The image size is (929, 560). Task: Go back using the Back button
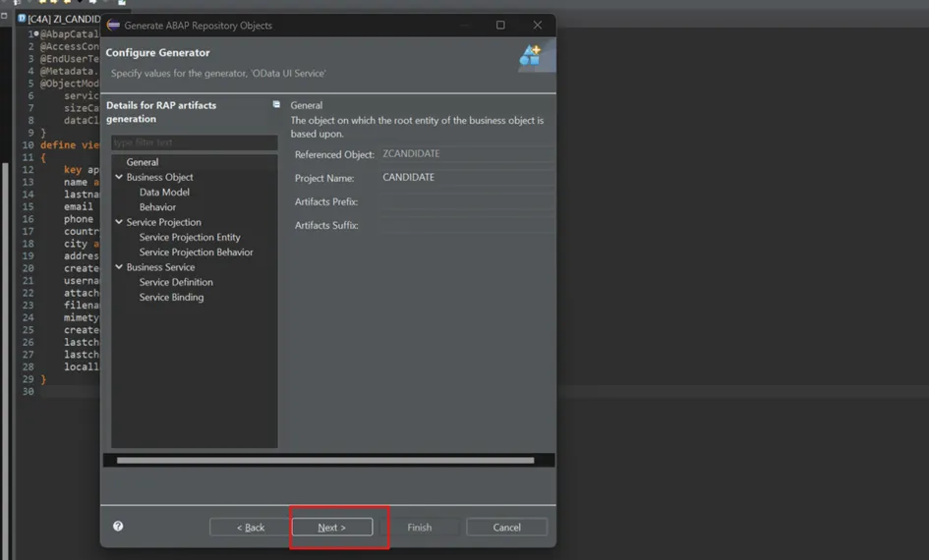251,528
